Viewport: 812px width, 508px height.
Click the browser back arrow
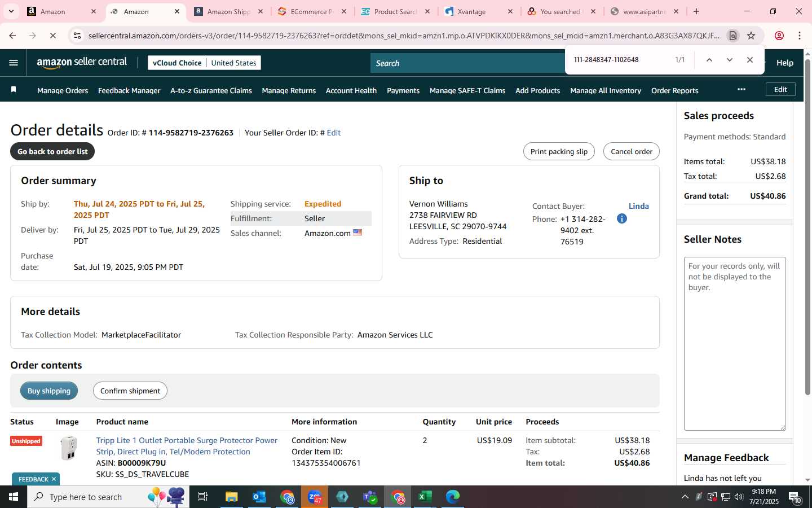coord(12,36)
